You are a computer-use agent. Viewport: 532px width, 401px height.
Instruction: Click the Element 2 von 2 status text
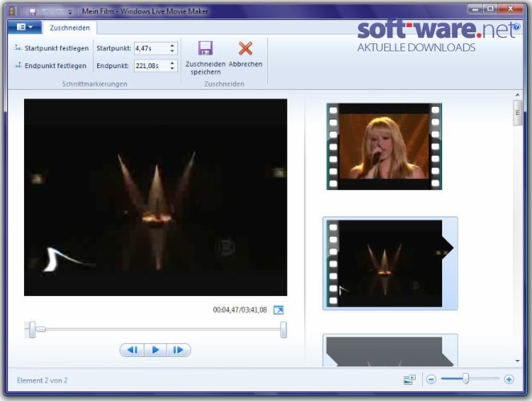(42, 380)
